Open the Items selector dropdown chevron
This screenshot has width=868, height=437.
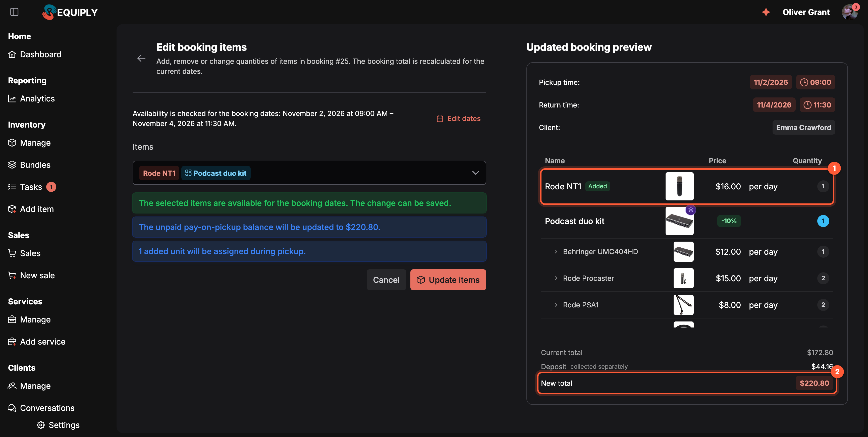[x=475, y=173]
